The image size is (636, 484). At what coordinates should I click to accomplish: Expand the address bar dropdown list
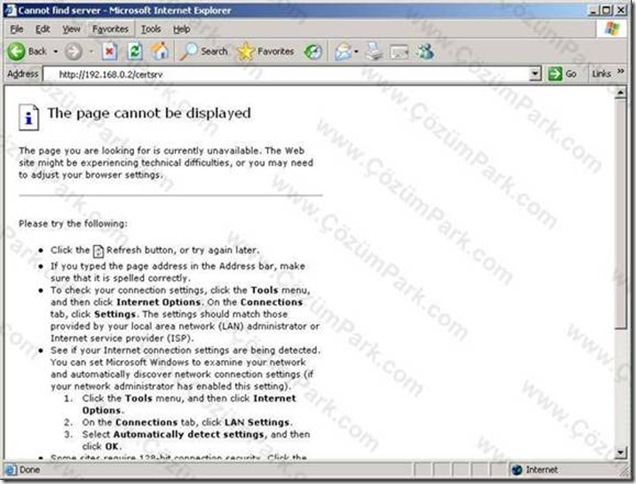coord(535,74)
